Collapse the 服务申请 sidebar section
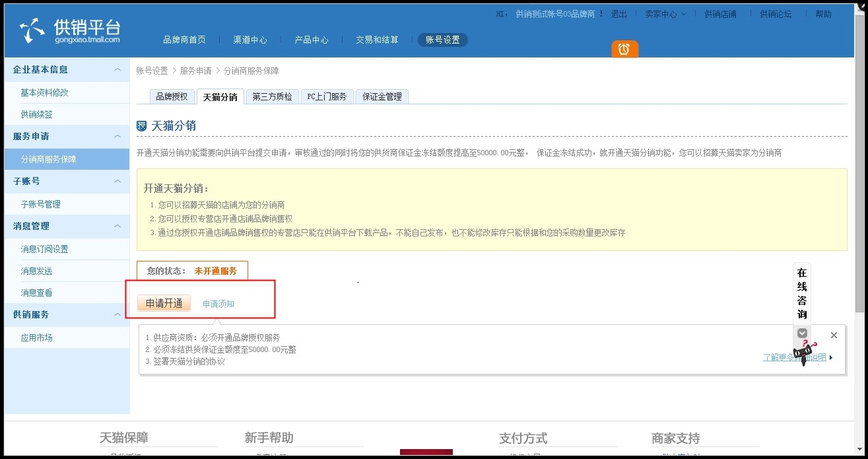The width and height of the screenshot is (868, 459). point(117,136)
